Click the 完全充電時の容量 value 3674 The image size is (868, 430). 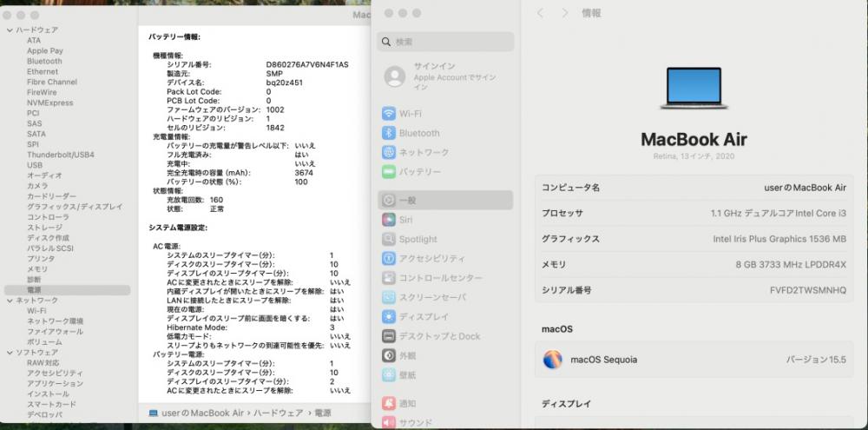coord(304,173)
